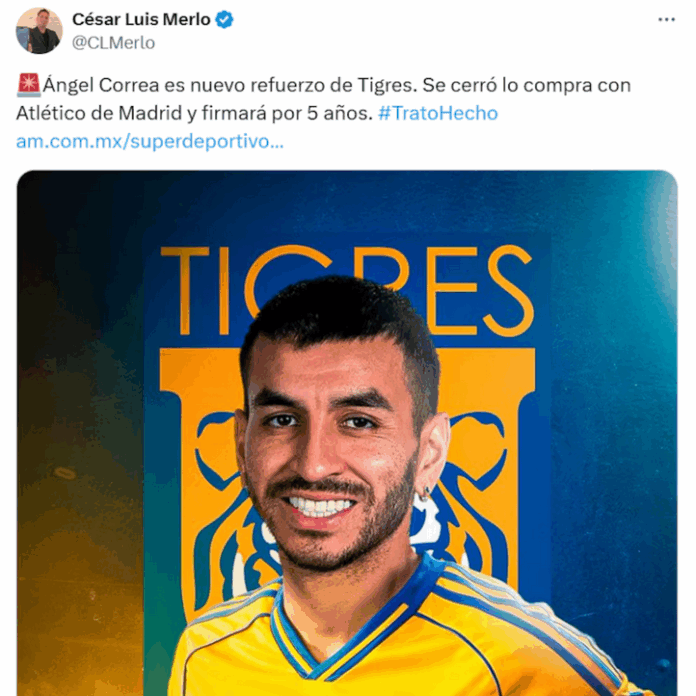The image size is (696, 696).
Task: Click the letter T in TIGRES logo
Action: pos(185,291)
